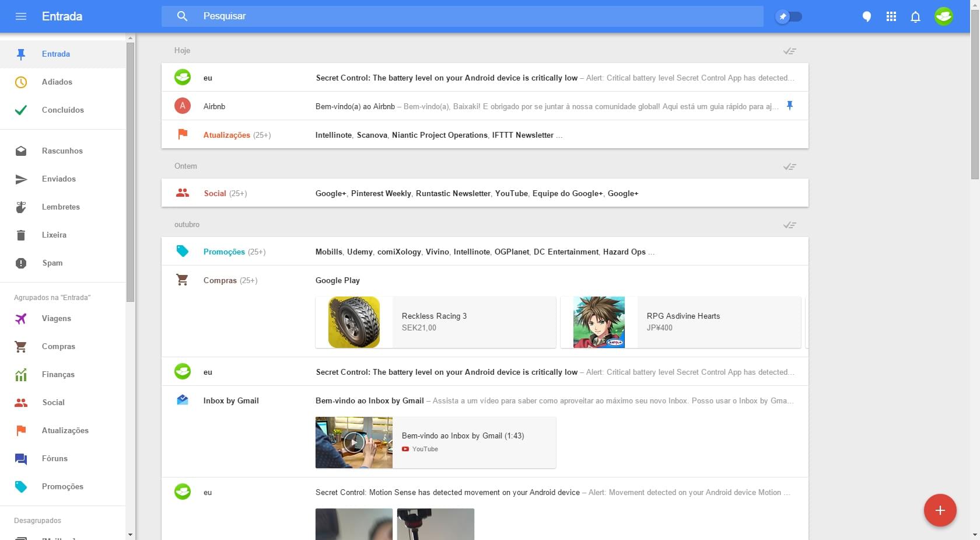Screen dimensions: 980x540
Task: Click the Adiados clock icon
Action: point(21,82)
